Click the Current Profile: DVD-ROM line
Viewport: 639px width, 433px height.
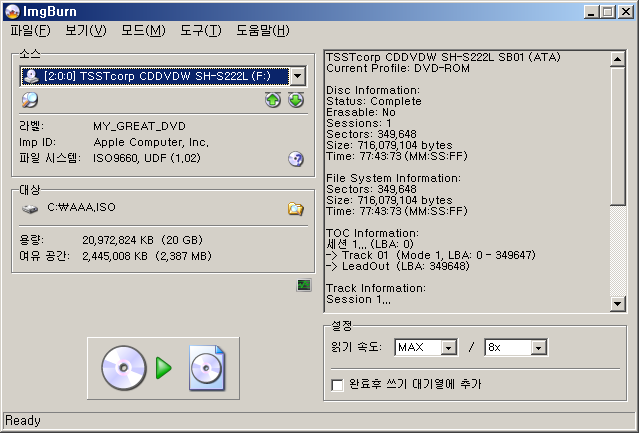[398, 68]
